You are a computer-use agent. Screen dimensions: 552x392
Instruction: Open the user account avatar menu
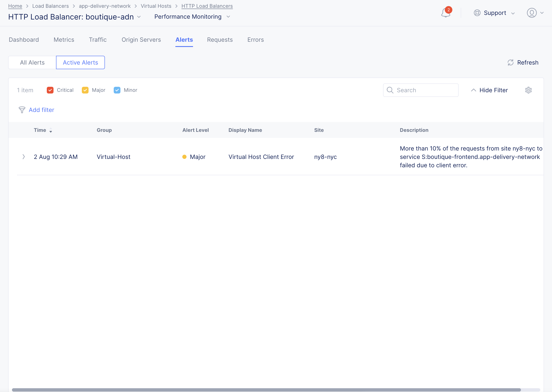tap(532, 13)
